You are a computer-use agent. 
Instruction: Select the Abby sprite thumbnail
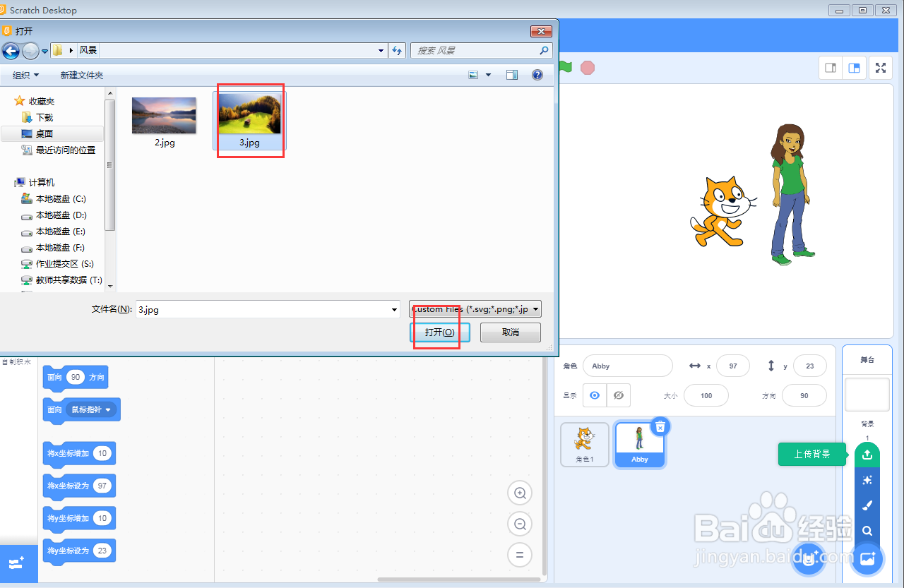[640, 445]
